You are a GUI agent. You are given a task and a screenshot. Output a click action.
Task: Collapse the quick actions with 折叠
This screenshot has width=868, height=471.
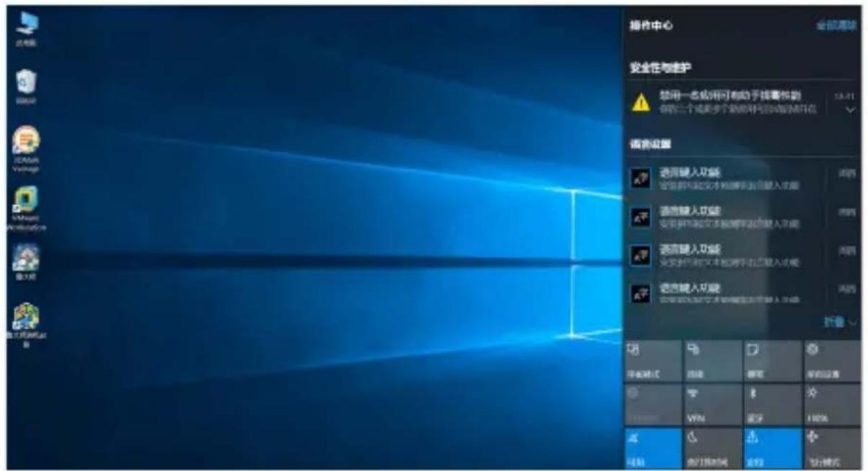[841, 322]
